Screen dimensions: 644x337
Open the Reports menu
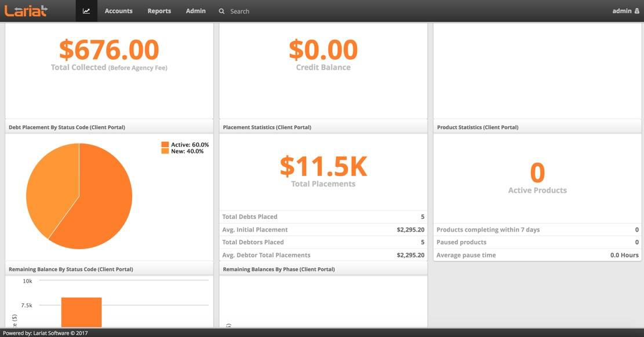click(x=159, y=10)
